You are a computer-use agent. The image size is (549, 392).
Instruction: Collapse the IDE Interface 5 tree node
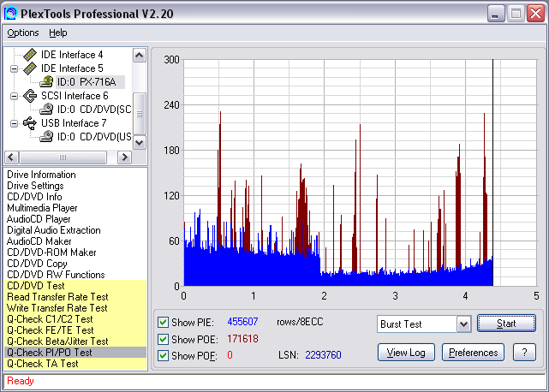14,68
